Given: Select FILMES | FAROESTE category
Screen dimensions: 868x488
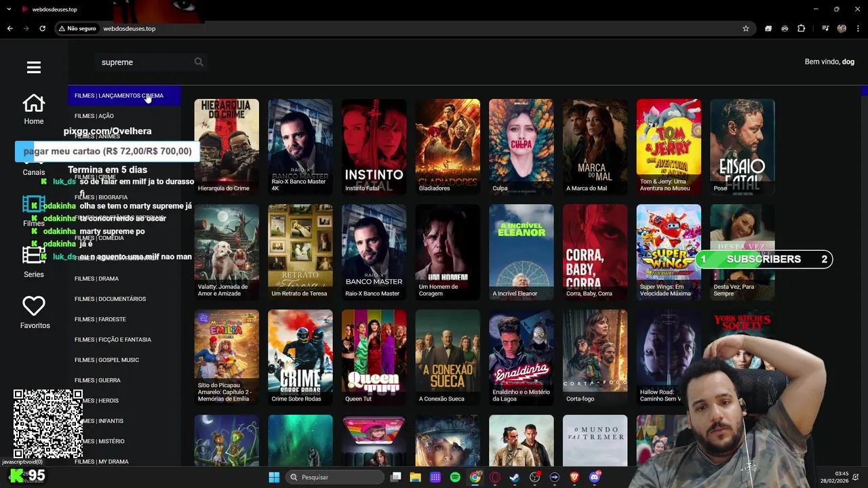Looking at the screenshot, I should (125, 319).
